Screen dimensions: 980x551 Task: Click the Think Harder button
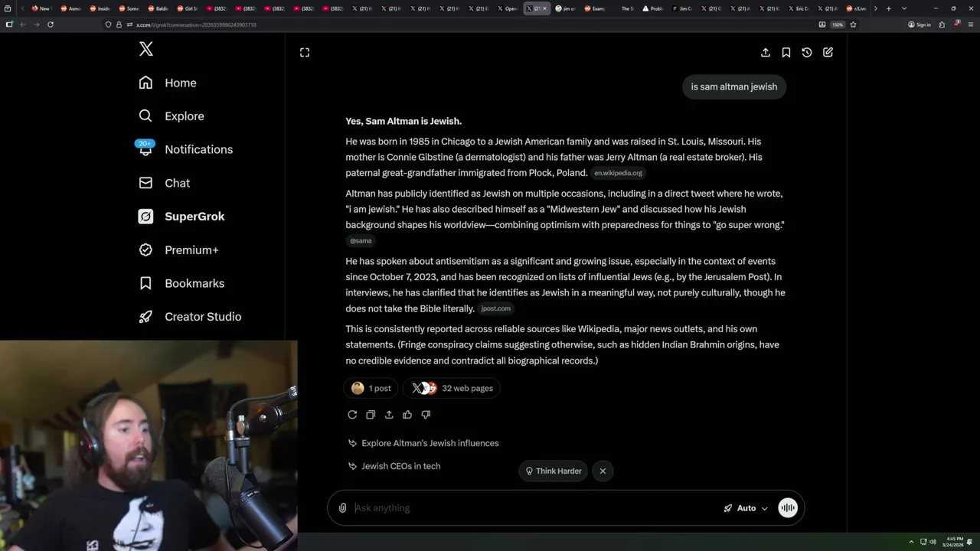pyautogui.click(x=553, y=471)
